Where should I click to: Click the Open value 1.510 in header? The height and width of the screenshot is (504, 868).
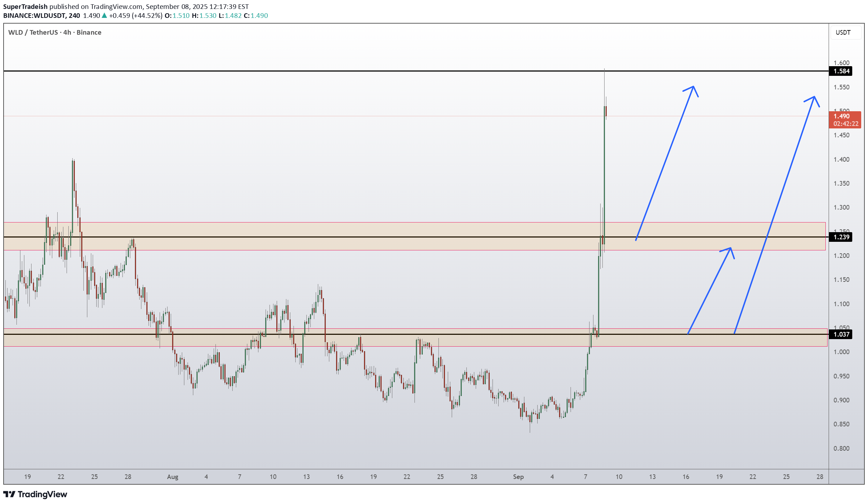tap(181, 16)
